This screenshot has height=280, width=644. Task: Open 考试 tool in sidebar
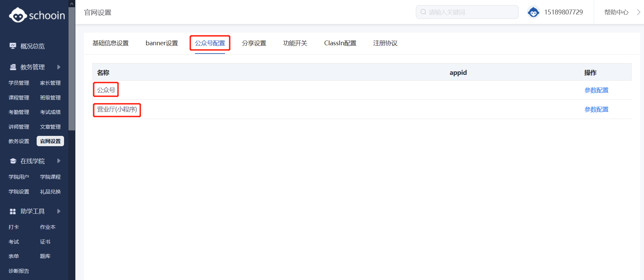click(x=14, y=242)
